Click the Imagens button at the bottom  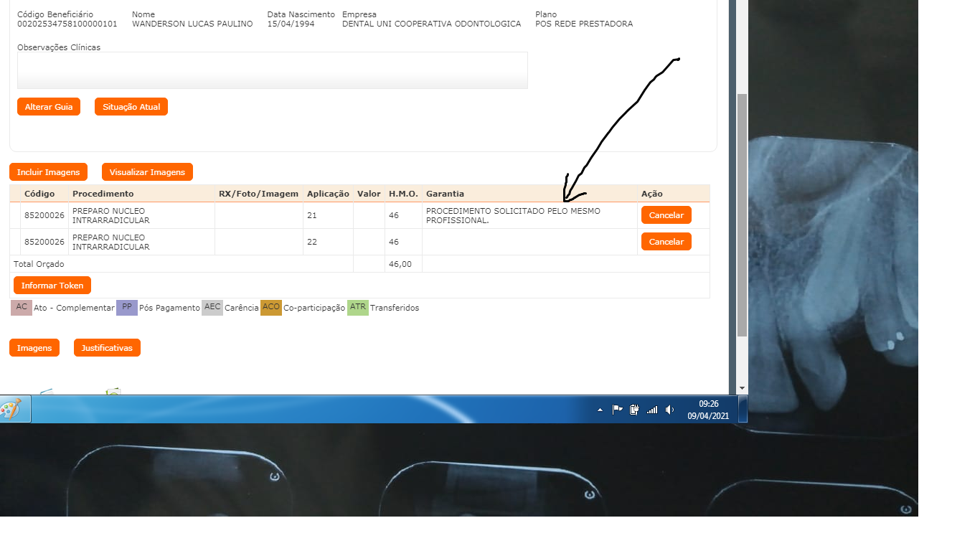tap(34, 348)
